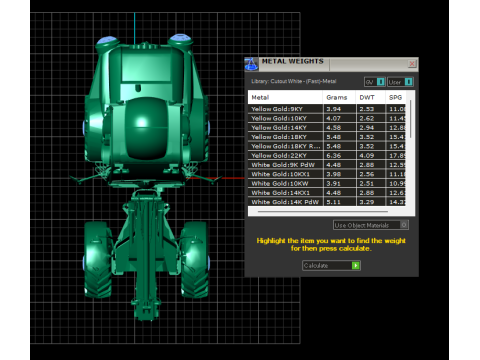Select the Yellow Gold:9KY row

[x=327, y=109]
